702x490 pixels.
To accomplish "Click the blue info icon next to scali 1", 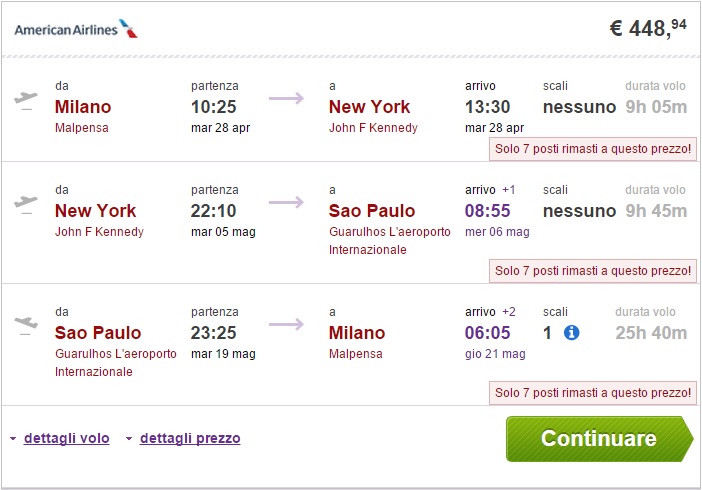I will pos(572,332).
